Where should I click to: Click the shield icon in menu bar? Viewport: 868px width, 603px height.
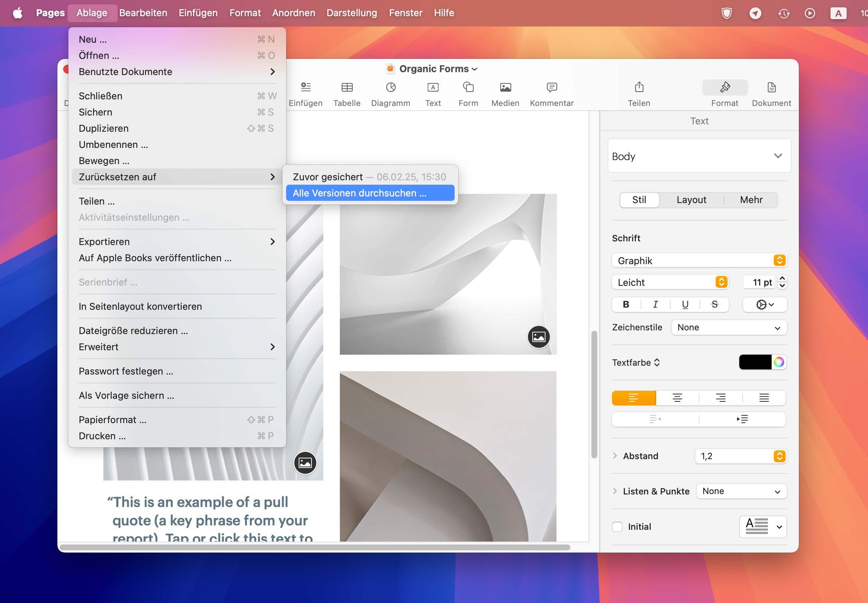[726, 13]
